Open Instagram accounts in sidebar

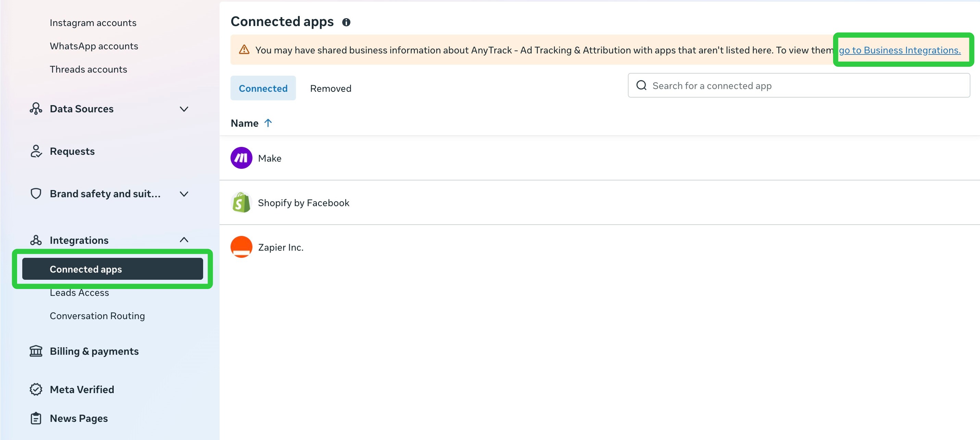pyautogui.click(x=93, y=23)
